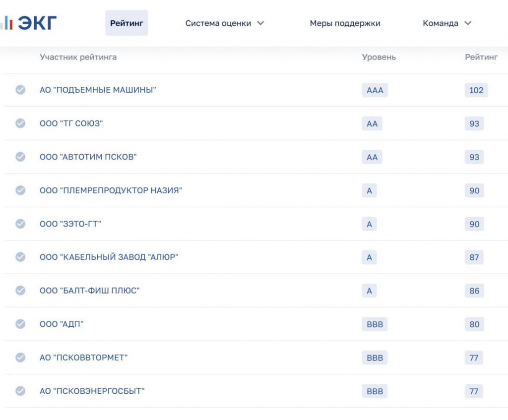508x420 pixels.
Task: Click verified checkmark for АО "ПОДЪЕМНЫЕ МАШИНЫ"
Action: tap(20, 90)
